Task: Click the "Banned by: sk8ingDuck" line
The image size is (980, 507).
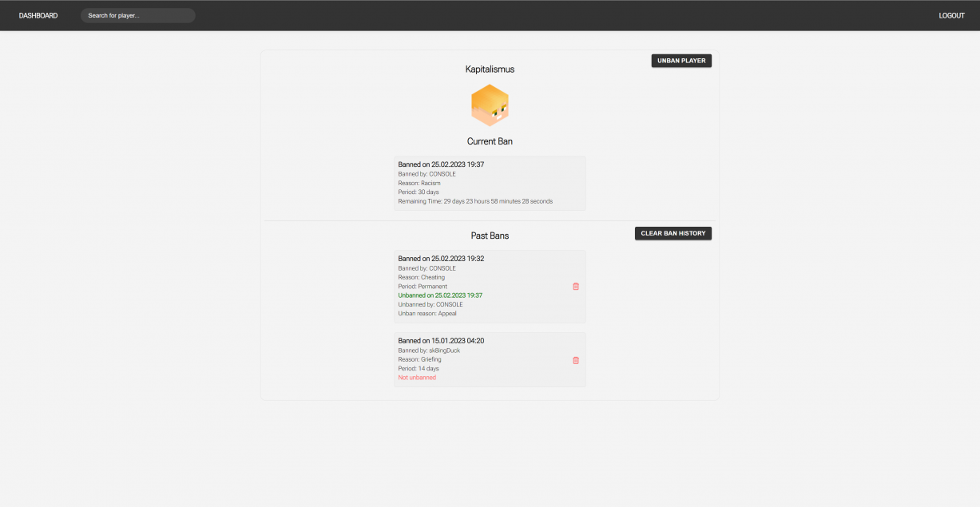Action: pyautogui.click(x=429, y=351)
